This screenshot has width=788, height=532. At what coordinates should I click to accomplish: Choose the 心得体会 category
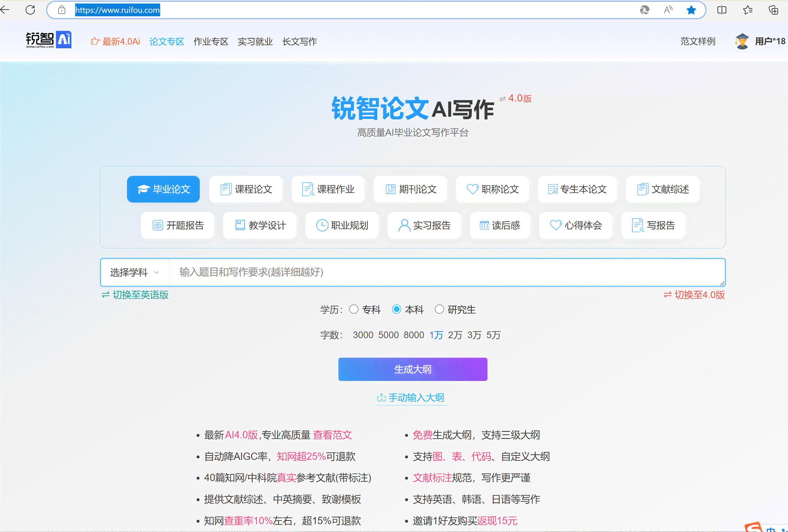click(576, 225)
